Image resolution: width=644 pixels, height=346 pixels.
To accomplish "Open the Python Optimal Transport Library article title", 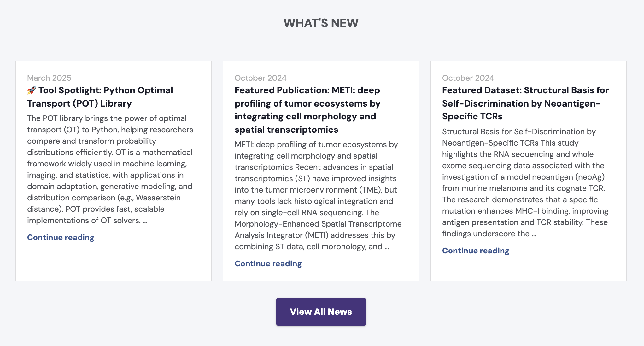I will (x=100, y=97).
